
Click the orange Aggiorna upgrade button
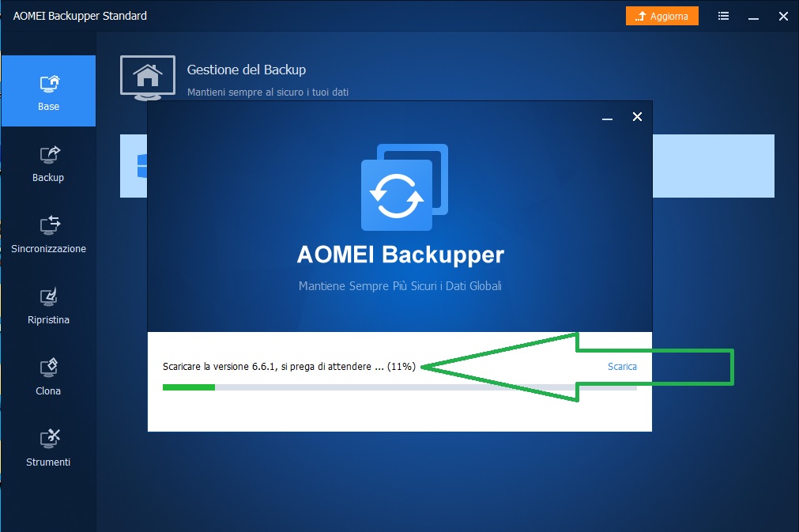662,17
